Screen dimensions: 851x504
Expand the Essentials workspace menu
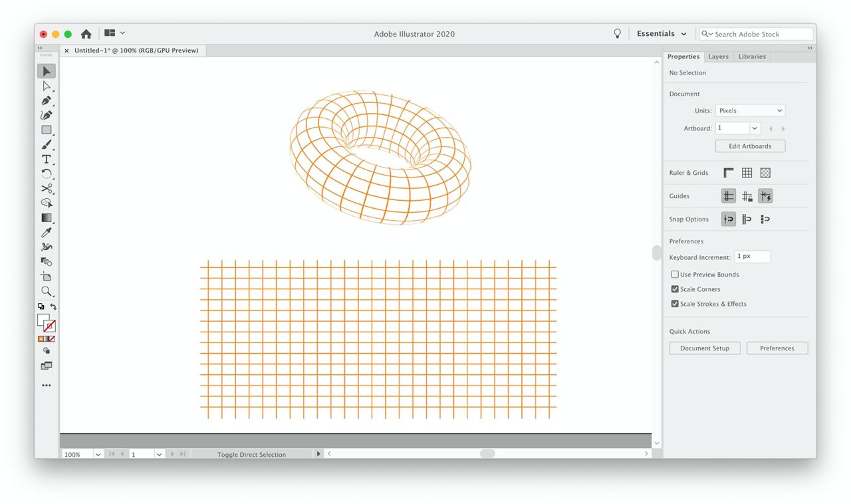(662, 34)
